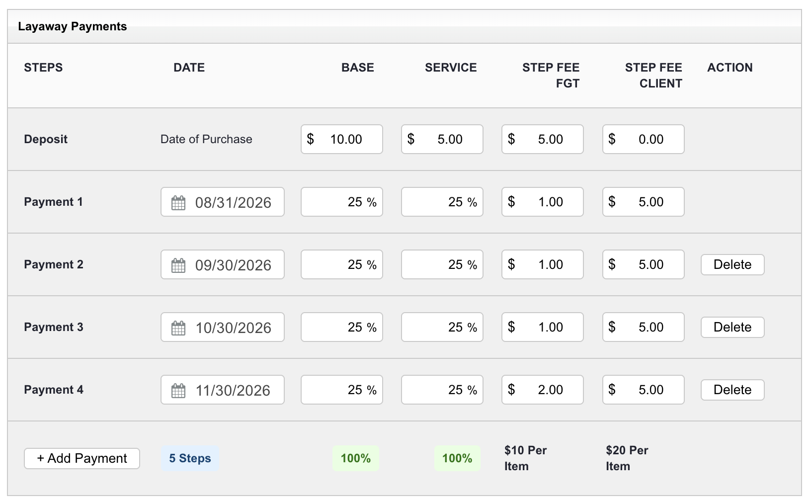This screenshot has height=504, width=812.
Task: Click the Deposit row label
Action: pos(46,139)
